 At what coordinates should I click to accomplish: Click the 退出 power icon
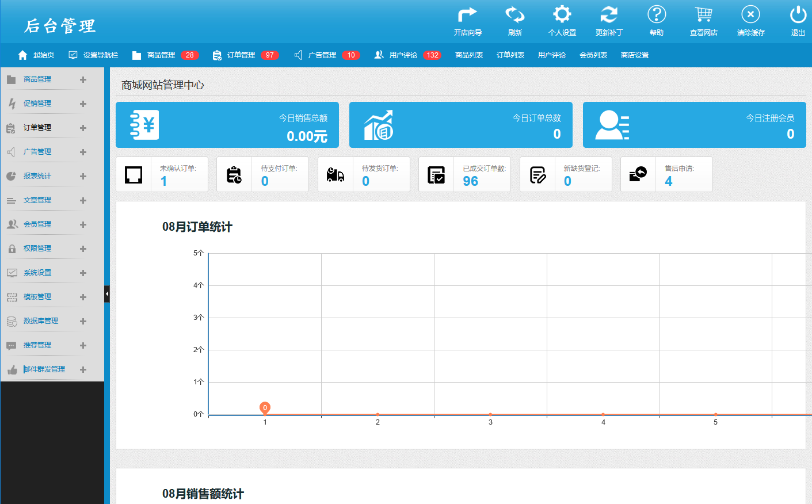798,14
